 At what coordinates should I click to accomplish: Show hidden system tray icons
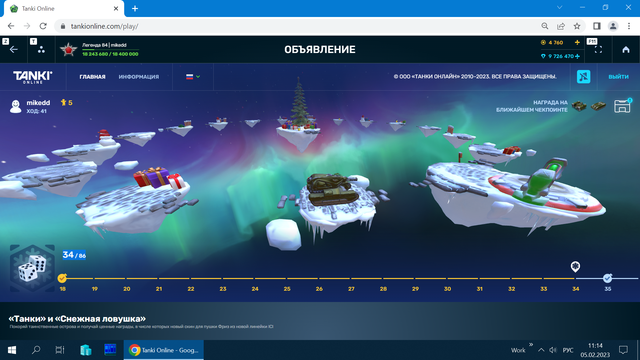point(541,350)
